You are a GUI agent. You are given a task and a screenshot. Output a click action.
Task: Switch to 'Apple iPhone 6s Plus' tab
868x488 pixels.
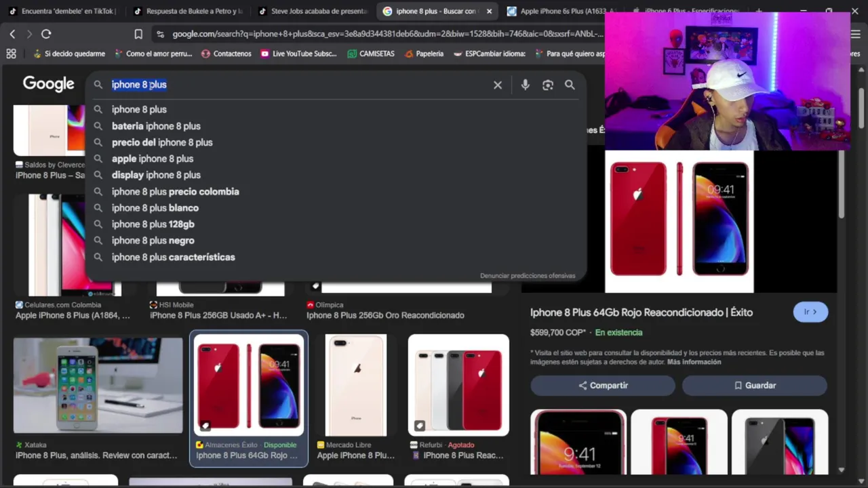tap(561, 12)
